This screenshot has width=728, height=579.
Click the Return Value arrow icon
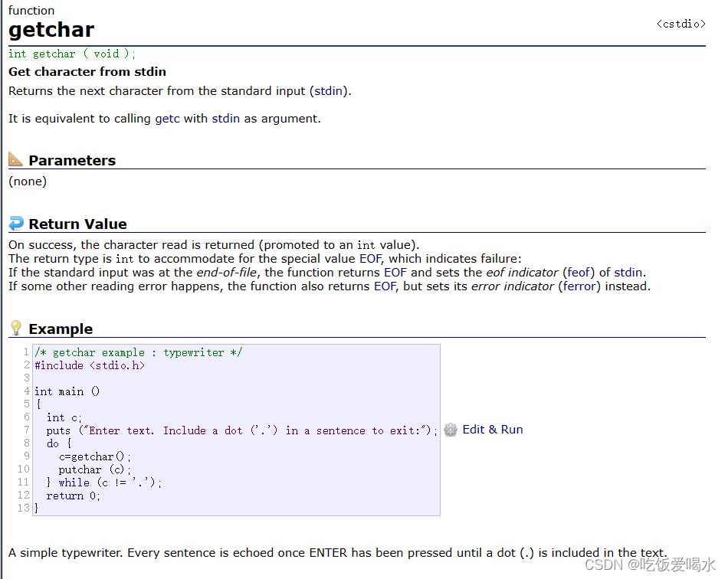coord(16,223)
